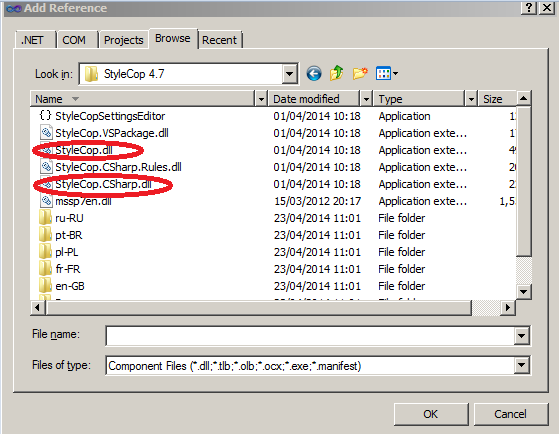Click OK to add the reference
The height and width of the screenshot is (434, 559).
coord(431,414)
